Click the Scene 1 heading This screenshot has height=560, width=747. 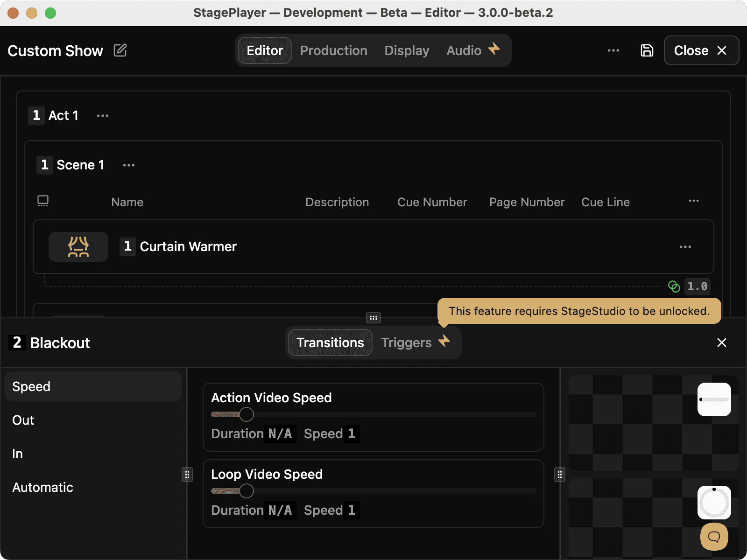[x=80, y=165]
